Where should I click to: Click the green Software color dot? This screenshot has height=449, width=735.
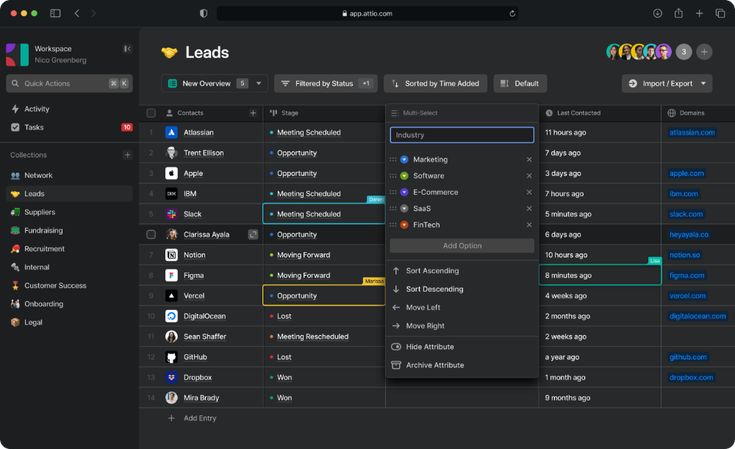click(x=404, y=176)
